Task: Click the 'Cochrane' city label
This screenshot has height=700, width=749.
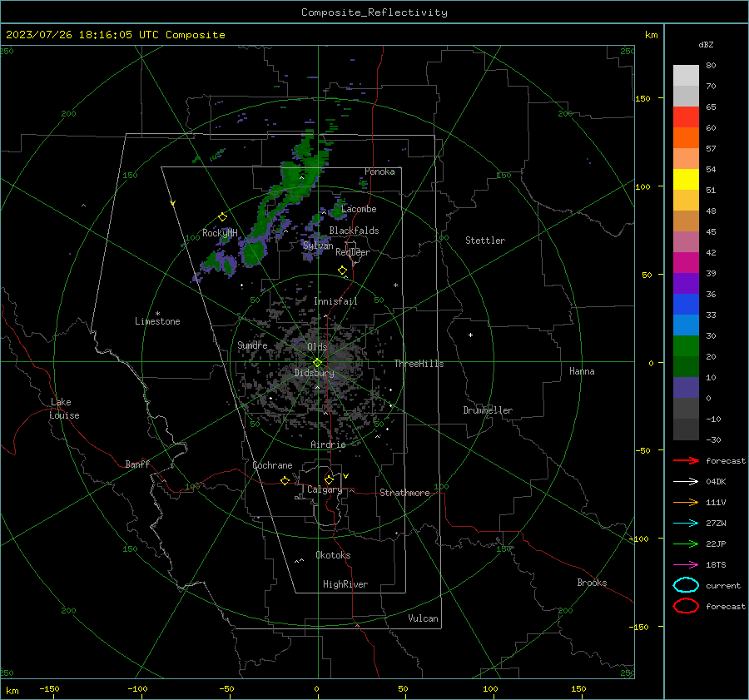Action: tap(272, 465)
